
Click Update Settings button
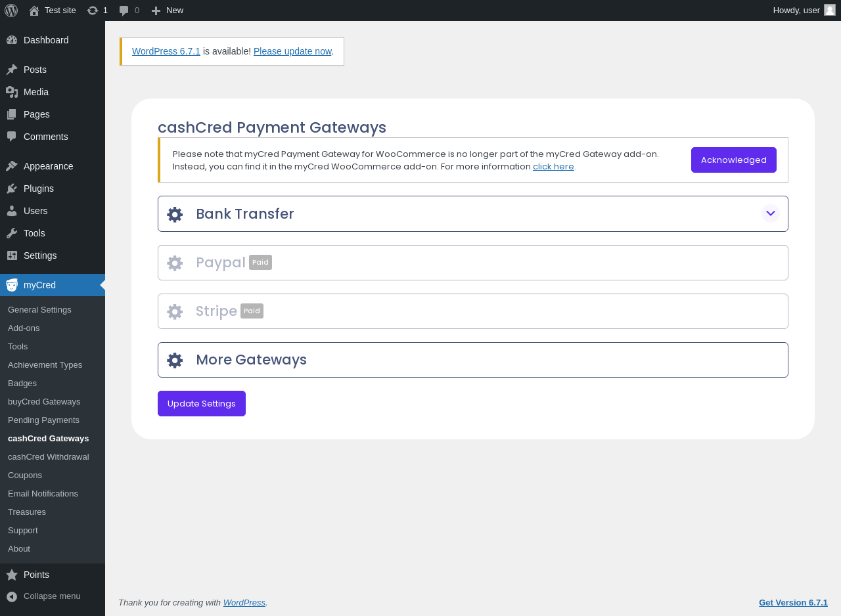(x=202, y=403)
